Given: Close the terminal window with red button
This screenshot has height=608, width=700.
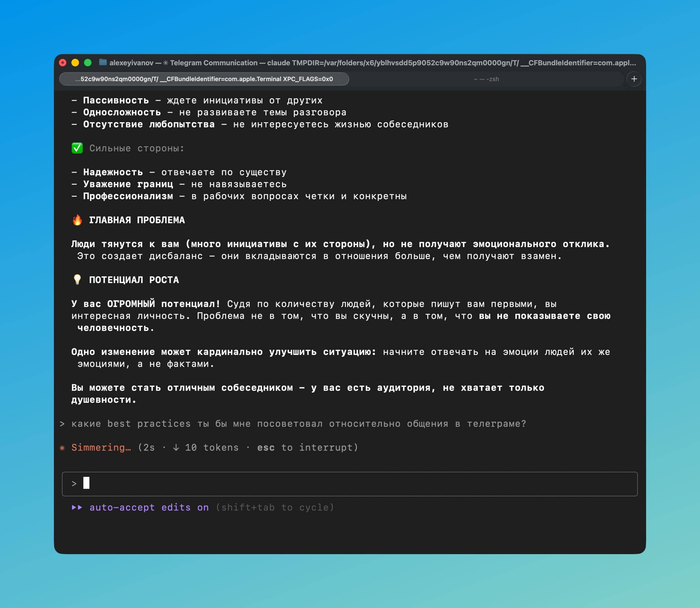Looking at the screenshot, I should [x=63, y=63].
